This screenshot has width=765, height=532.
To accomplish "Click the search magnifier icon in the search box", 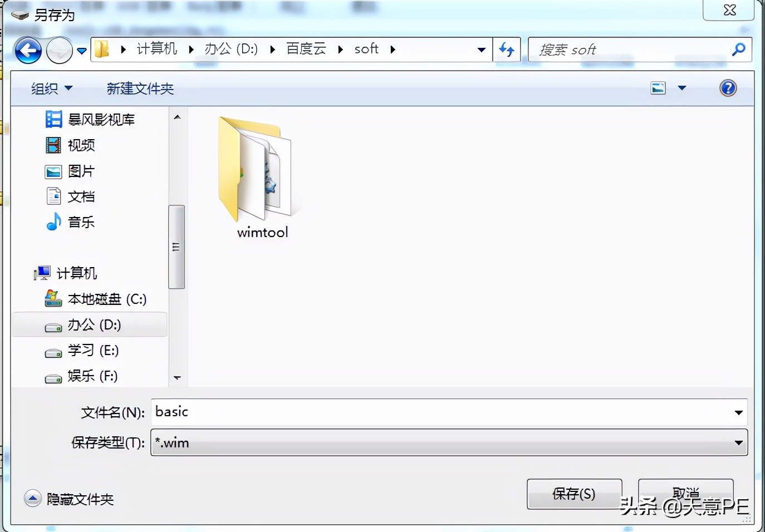I will click(738, 50).
